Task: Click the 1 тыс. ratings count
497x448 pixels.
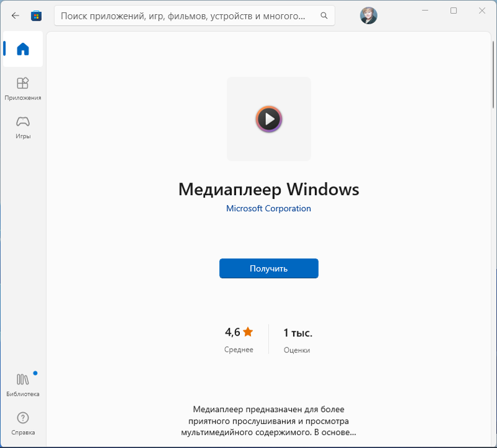Action: pyautogui.click(x=298, y=332)
